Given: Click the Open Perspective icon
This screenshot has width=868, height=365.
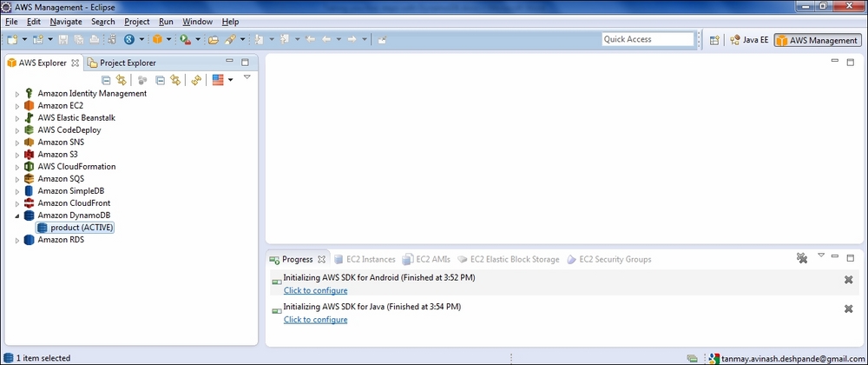Looking at the screenshot, I should click(714, 40).
